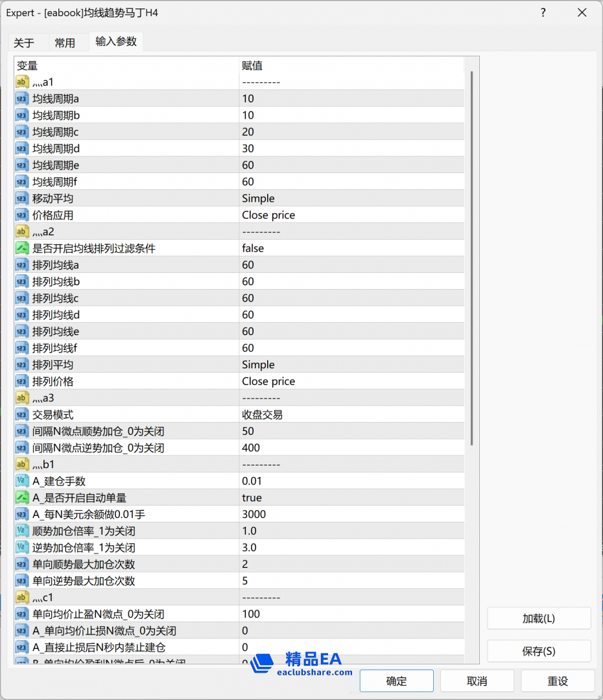Click the ab string icon beside ,,,a1

(x=21, y=82)
